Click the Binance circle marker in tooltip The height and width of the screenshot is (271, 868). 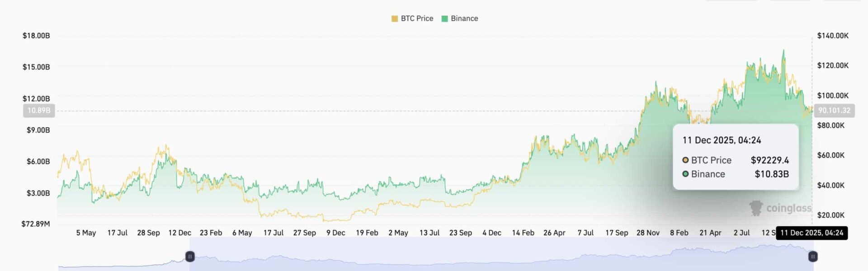tap(685, 174)
